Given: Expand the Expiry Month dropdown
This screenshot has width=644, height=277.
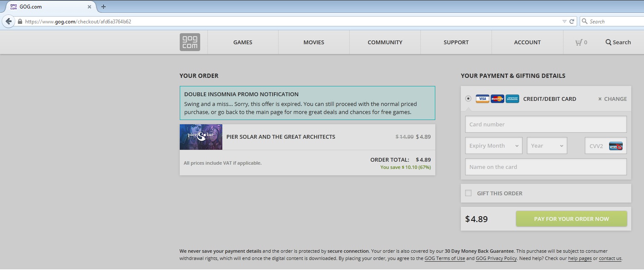Looking at the screenshot, I should tap(494, 146).
